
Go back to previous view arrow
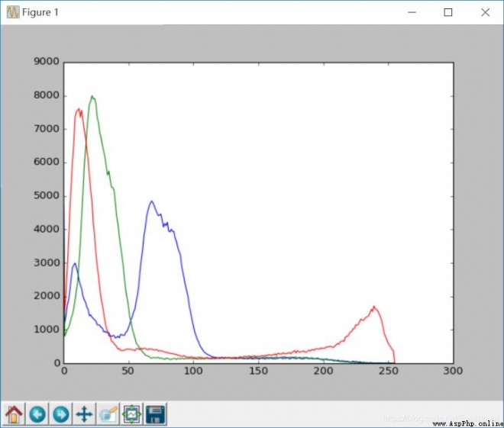pos(37,414)
